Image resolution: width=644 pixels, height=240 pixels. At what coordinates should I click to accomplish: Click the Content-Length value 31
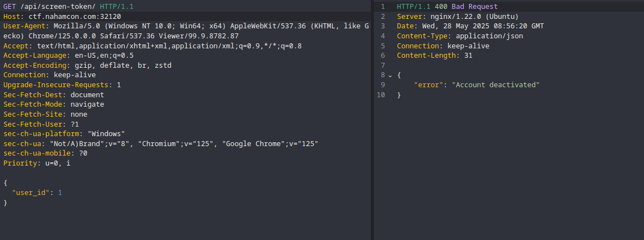click(468, 56)
